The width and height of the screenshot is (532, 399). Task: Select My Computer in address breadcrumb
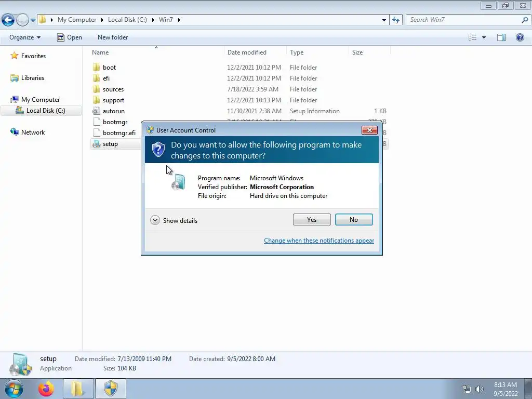[77, 20]
